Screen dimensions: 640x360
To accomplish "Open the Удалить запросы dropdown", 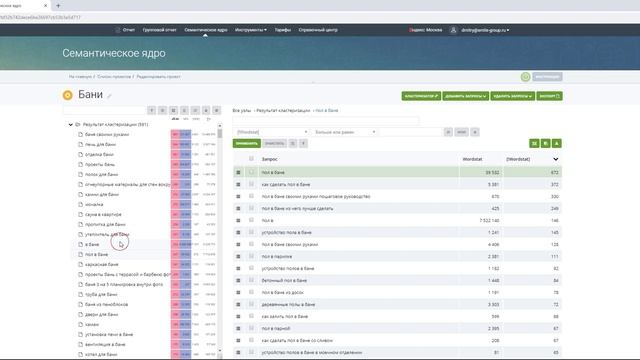I will coord(513,96).
